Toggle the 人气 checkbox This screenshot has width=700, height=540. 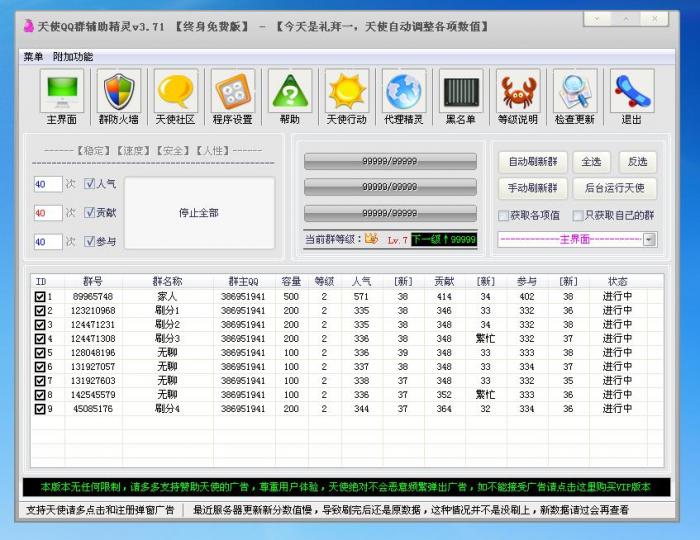tap(89, 183)
